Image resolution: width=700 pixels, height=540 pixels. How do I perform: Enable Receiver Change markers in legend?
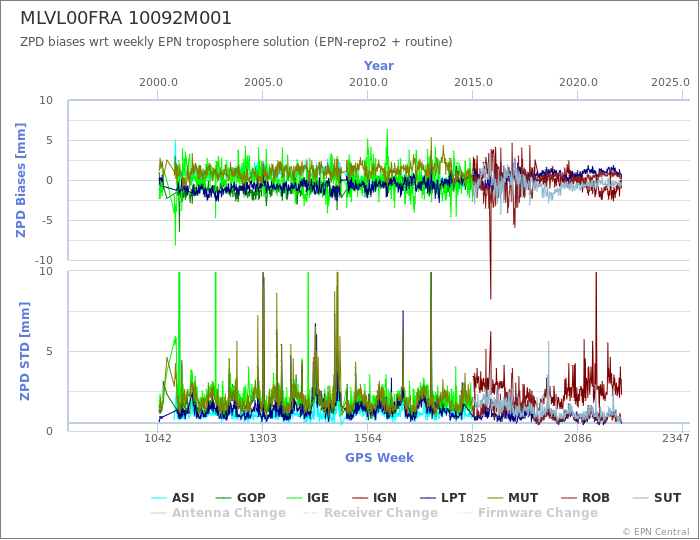point(371,513)
